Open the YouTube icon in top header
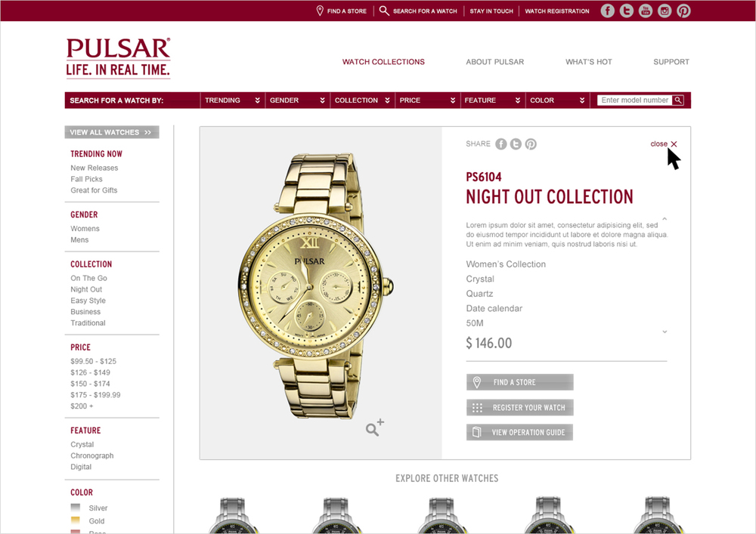756x534 pixels. 645,11
